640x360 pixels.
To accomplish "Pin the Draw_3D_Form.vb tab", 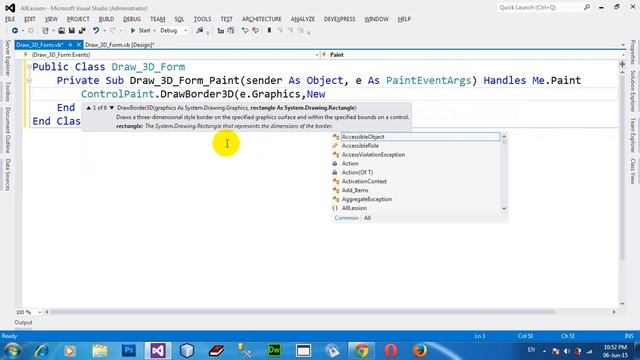I will coord(70,45).
